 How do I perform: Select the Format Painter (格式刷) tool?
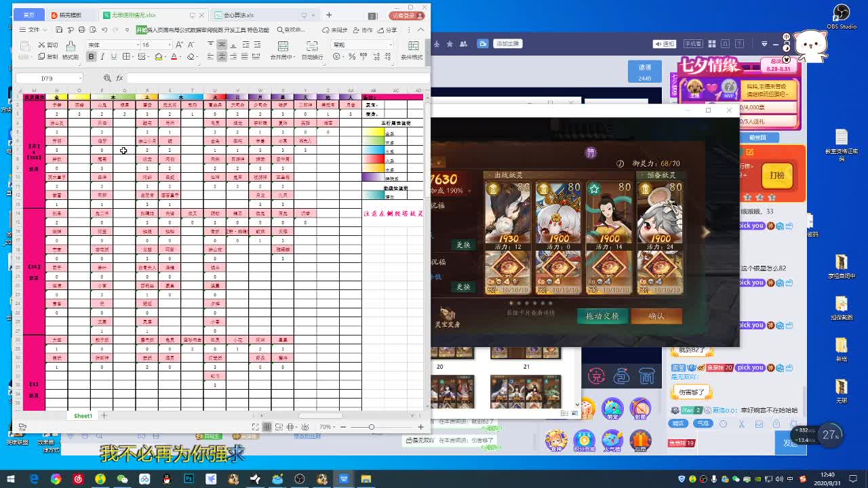[71, 49]
